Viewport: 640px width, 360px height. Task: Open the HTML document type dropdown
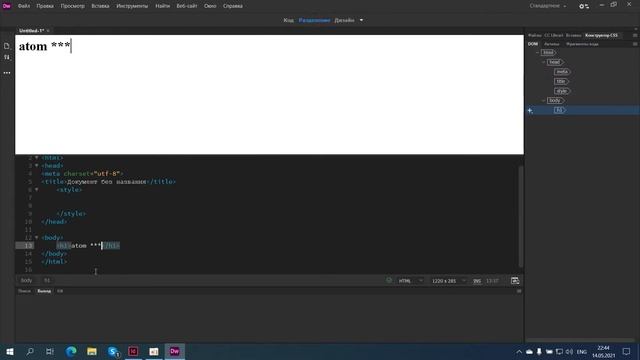(x=411, y=281)
